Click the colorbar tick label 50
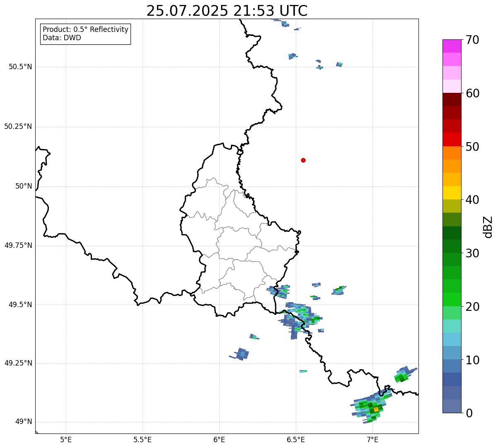Viewport: 498px width, 448px height. coord(472,147)
